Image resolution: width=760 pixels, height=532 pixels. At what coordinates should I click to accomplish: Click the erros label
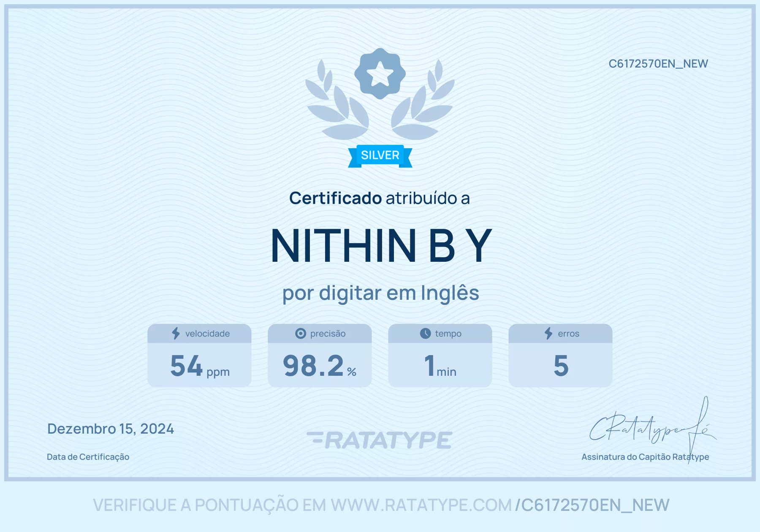568,334
